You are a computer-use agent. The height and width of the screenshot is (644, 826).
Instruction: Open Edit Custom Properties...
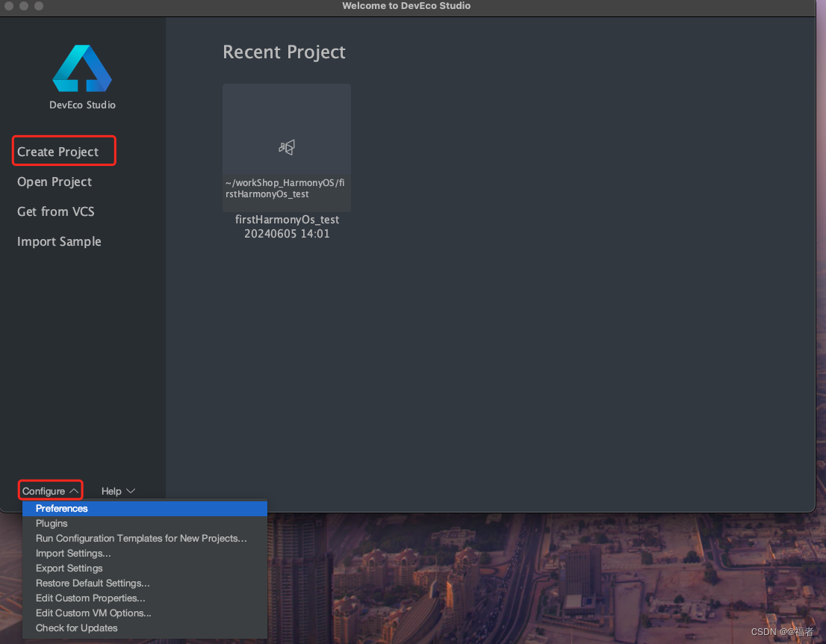[145, 598]
